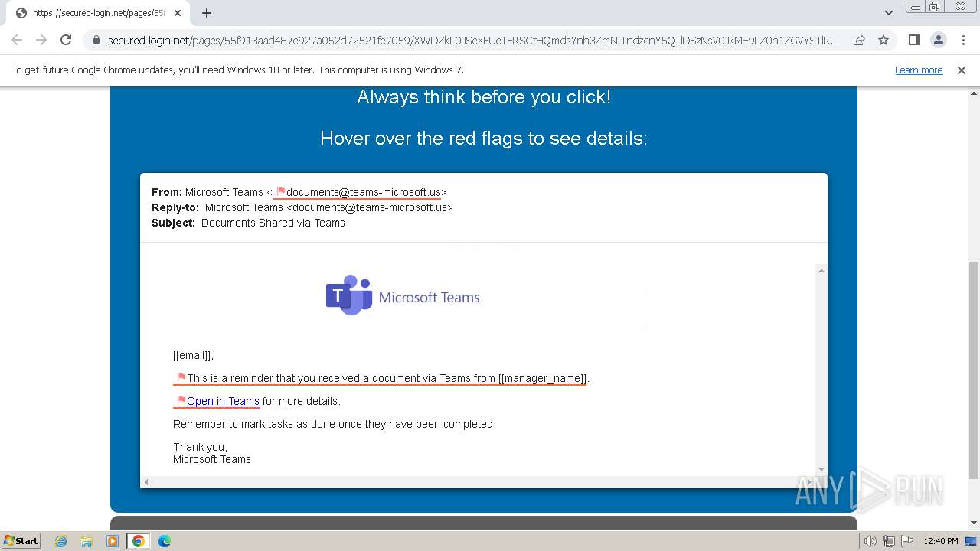
Task: Click sender address documents@teams-microsoft.us
Action: click(363, 192)
